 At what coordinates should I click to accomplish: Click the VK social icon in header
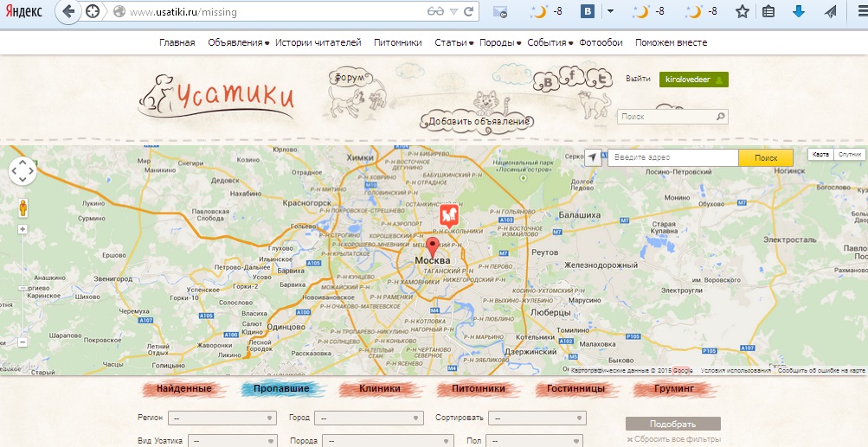click(548, 83)
